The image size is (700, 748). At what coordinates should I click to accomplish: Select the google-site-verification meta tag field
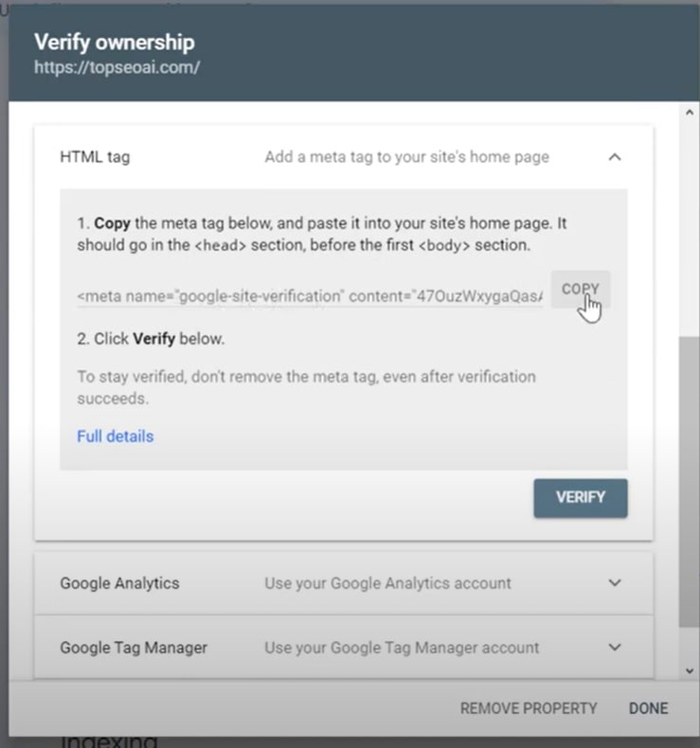[x=310, y=296]
